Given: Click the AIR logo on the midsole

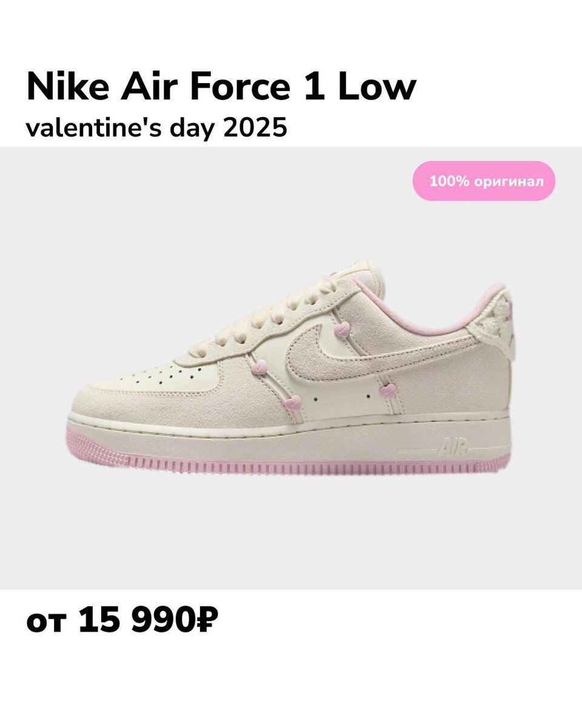Looking at the screenshot, I should pyautogui.click(x=453, y=448).
